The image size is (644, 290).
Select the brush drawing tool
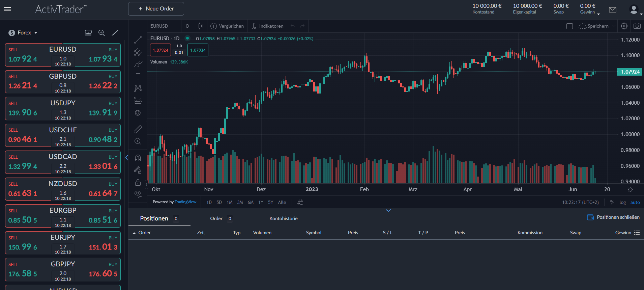tap(138, 64)
